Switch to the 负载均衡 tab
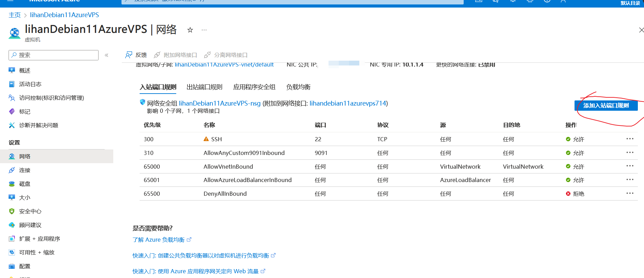 point(298,87)
